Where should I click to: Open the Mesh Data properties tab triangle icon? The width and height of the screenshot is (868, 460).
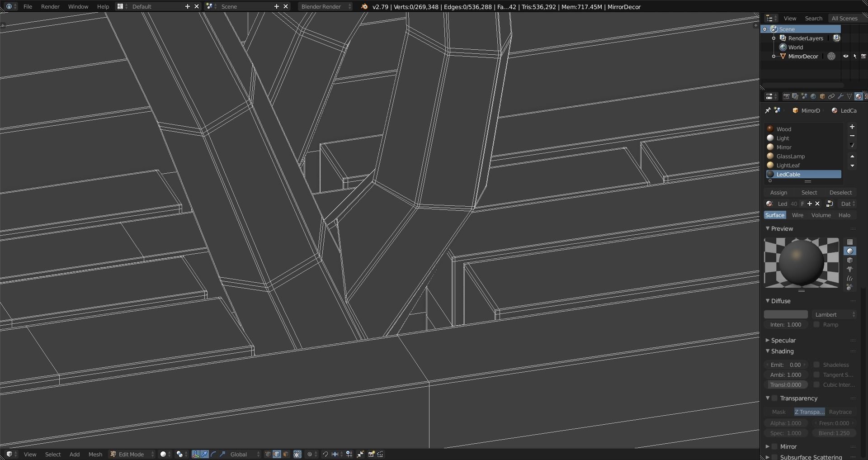point(849,96)
